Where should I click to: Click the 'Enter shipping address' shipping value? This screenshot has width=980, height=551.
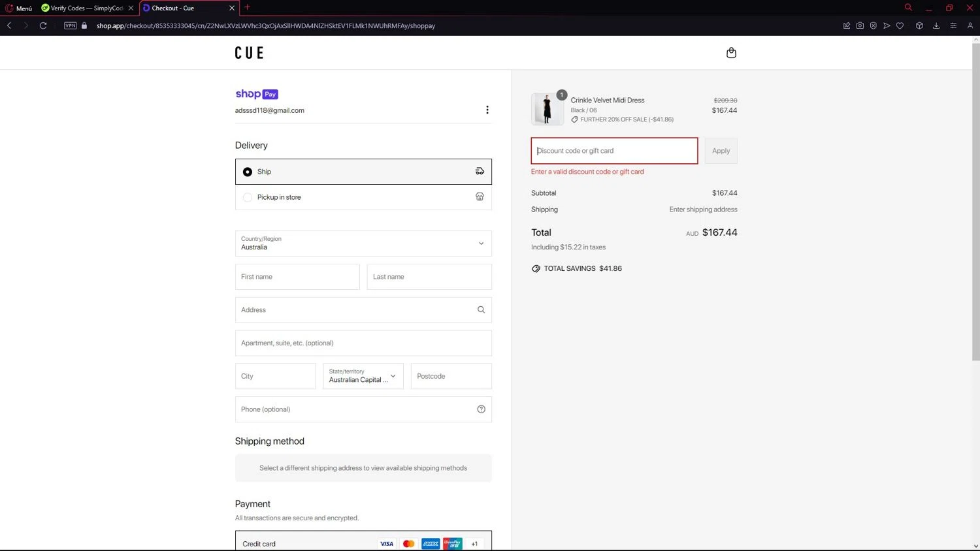pyautogui.click(x=703, y=210)
